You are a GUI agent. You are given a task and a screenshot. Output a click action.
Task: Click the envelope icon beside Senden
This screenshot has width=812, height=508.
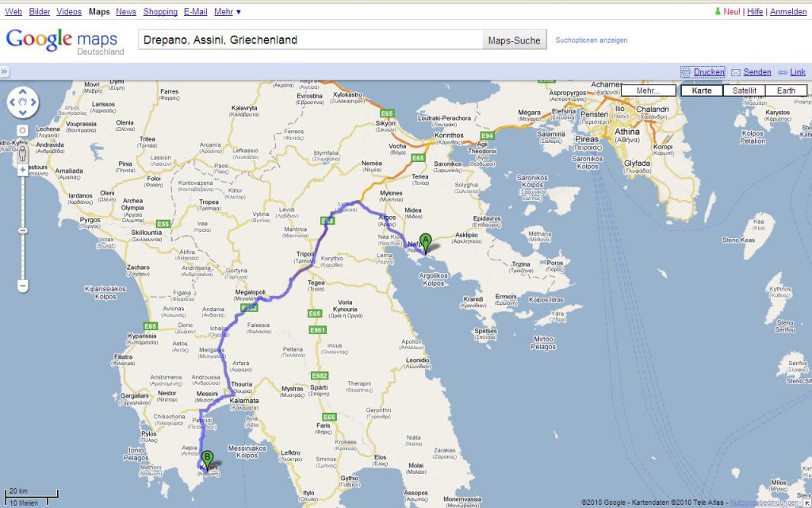(x=736, y=72)
